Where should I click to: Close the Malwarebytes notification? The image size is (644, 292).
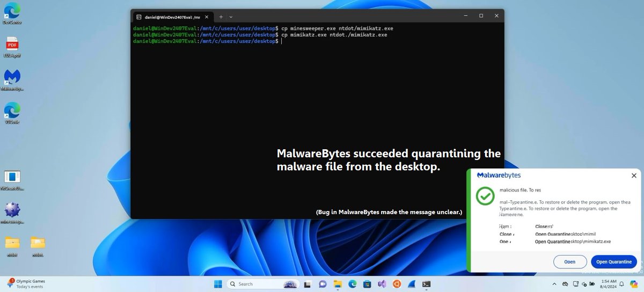(634, 176)
